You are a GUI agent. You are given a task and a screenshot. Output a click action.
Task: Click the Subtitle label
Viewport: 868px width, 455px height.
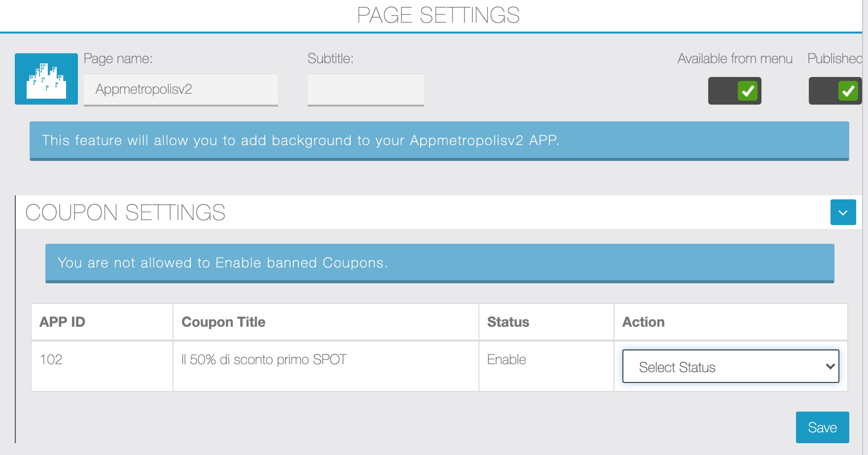tap(330, 59)
